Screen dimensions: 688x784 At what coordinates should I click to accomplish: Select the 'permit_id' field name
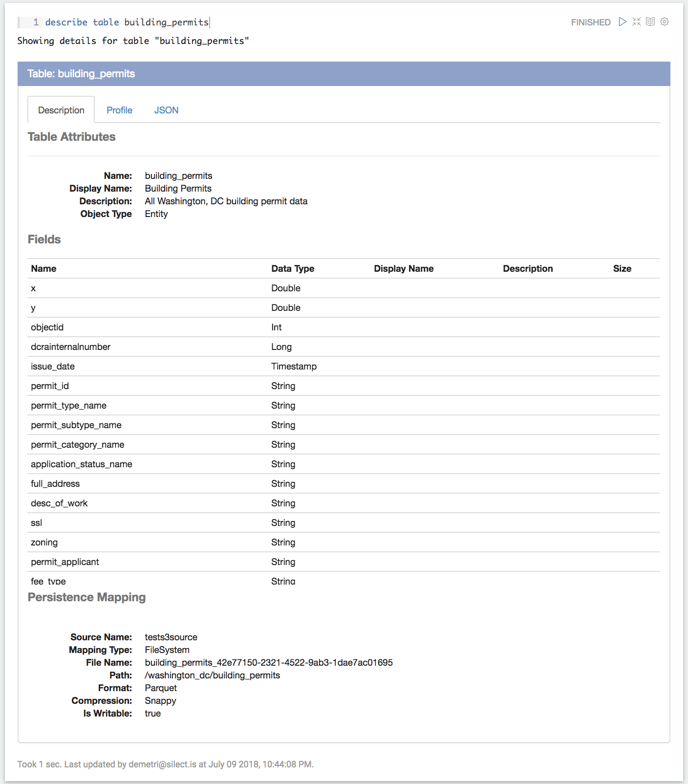50,386
